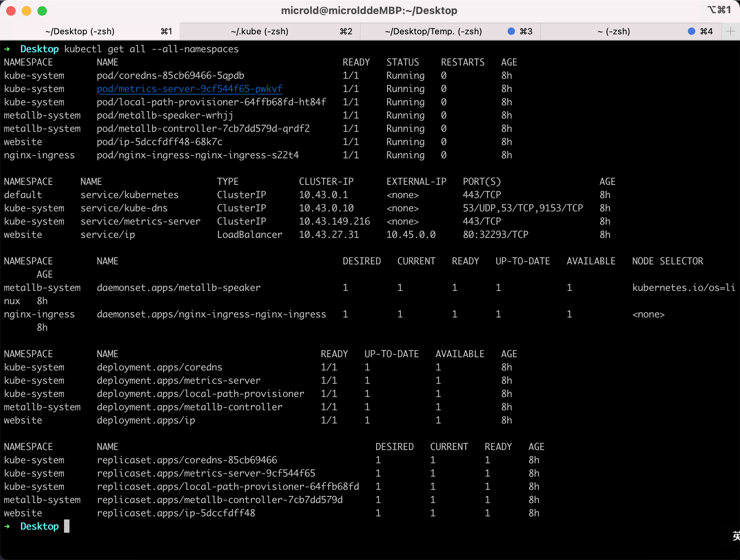740x560 pixels.
Task: Open the ~/Desktop/Temp. (-zsh) tab
Action: click(x=450, y=31)
